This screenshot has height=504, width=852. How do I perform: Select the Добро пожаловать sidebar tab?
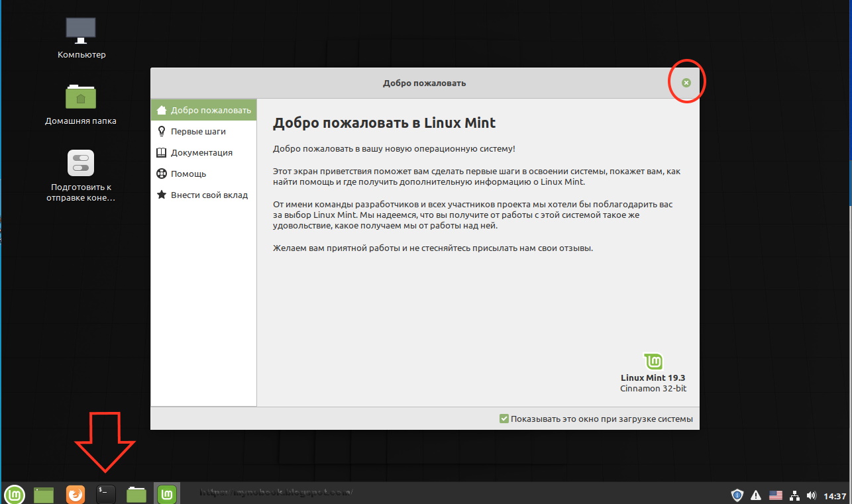pos(203,110)
